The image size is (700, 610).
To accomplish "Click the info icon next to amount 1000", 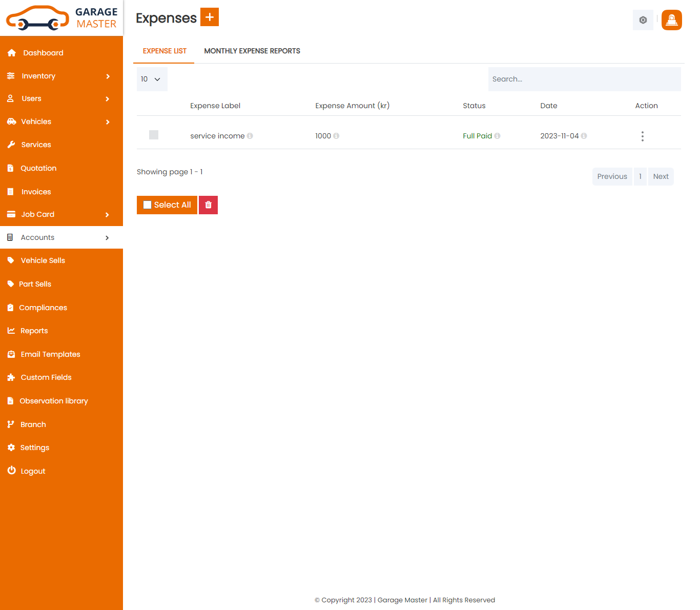I will point(336,136).
